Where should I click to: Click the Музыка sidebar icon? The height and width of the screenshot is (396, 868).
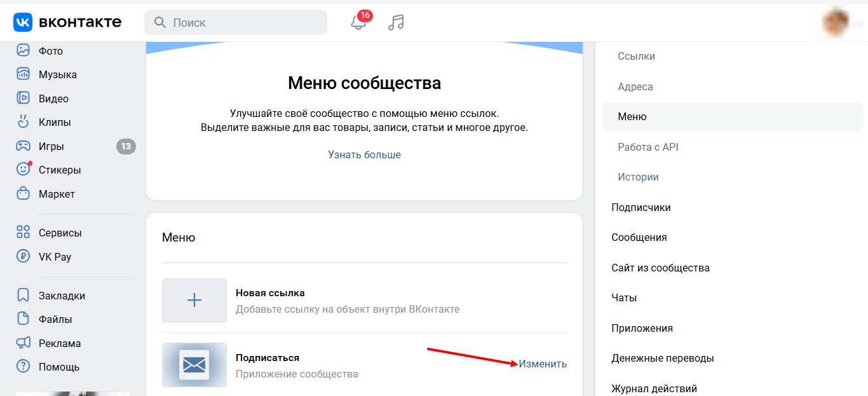click(x=23, y=74)
